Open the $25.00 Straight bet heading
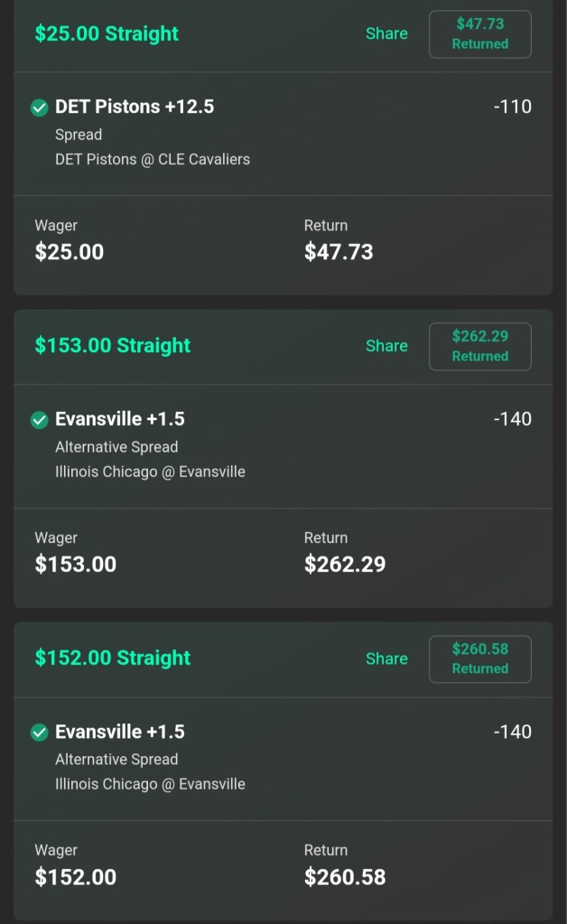This screenshot has height=924, width=567. 107,33
